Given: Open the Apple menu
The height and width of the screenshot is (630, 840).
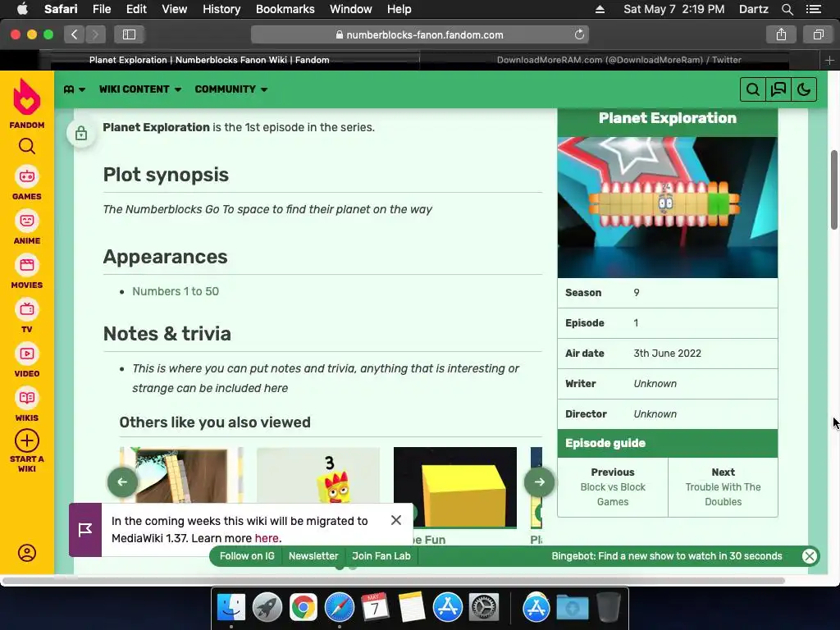Looking at the screenshot, I should click(x=22, y=9).
